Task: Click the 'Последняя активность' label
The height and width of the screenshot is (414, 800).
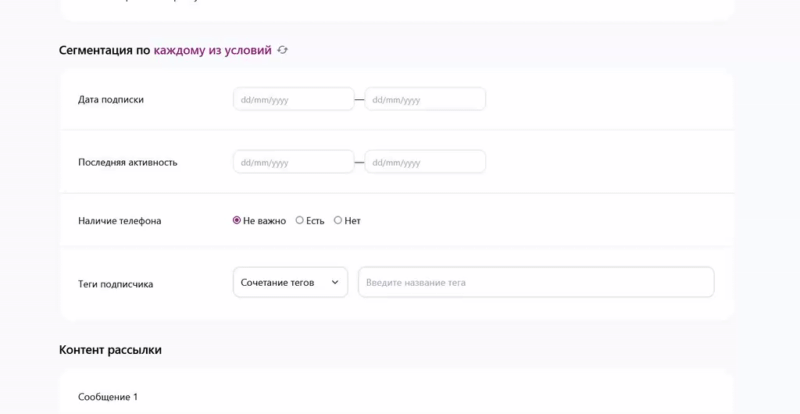Action: click(x=128, y=162)
